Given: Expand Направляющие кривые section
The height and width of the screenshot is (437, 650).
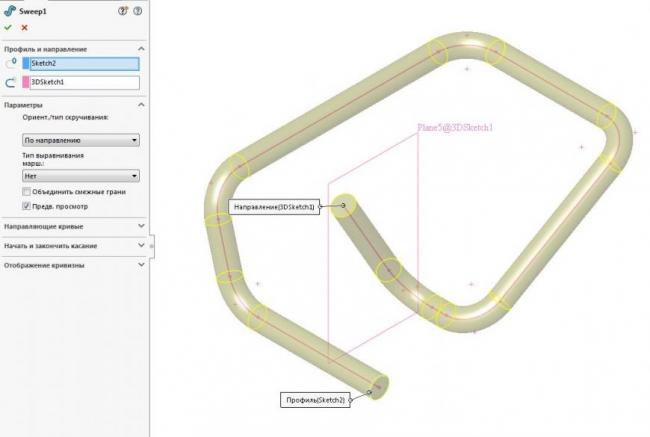Looking at the screenshot, I should coord(141,226).
